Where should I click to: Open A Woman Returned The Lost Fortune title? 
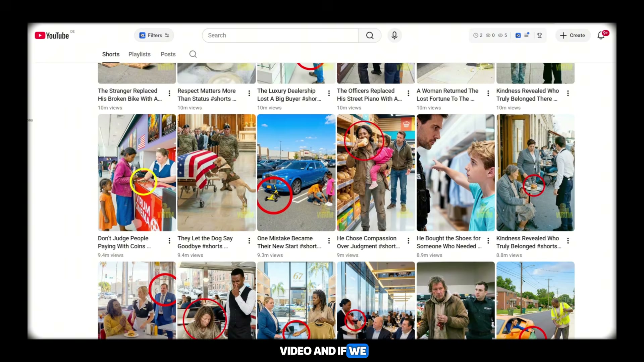coord(447,95)
